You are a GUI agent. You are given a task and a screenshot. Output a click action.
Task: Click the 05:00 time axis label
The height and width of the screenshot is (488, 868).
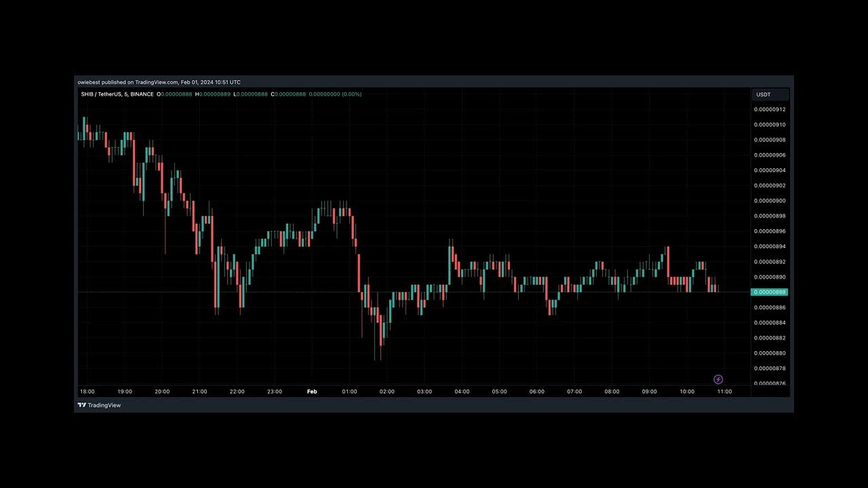click(500, 392)
